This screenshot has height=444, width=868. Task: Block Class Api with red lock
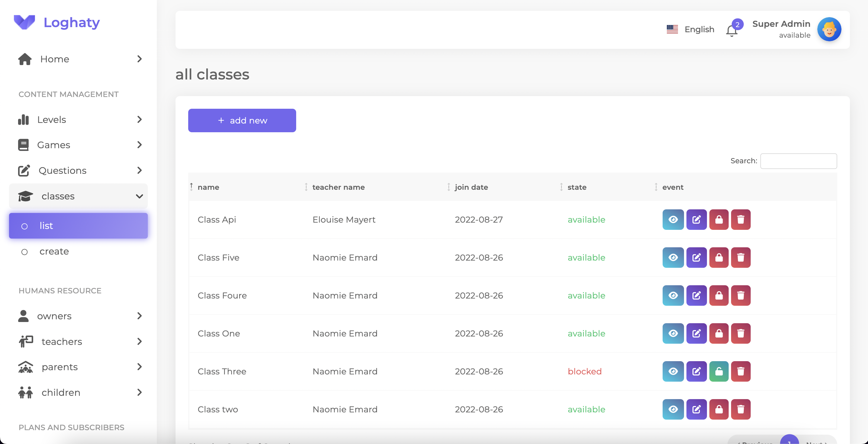point(719,220)
